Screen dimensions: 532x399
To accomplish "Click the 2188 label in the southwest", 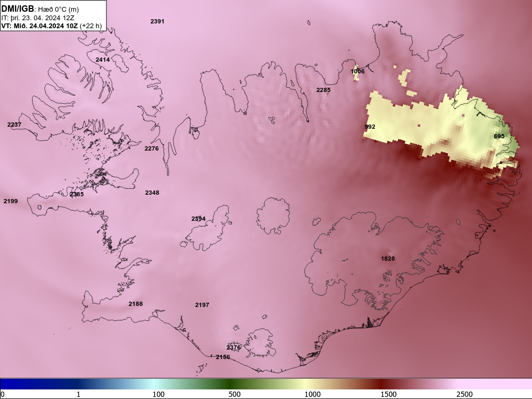I will pos(136,304).
